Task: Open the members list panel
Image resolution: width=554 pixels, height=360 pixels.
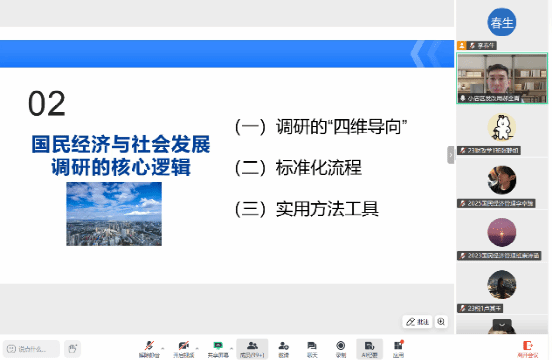Action: coord(252,349)
